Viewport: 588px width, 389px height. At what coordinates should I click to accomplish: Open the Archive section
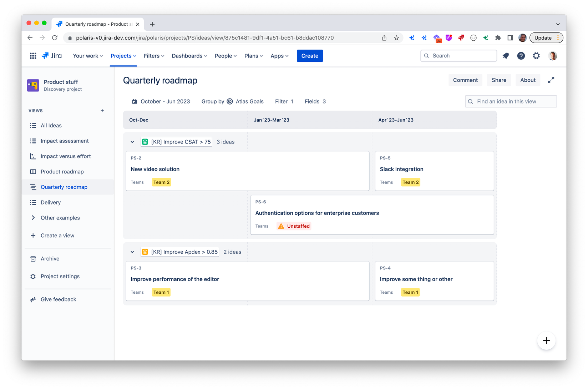[50, 258]
